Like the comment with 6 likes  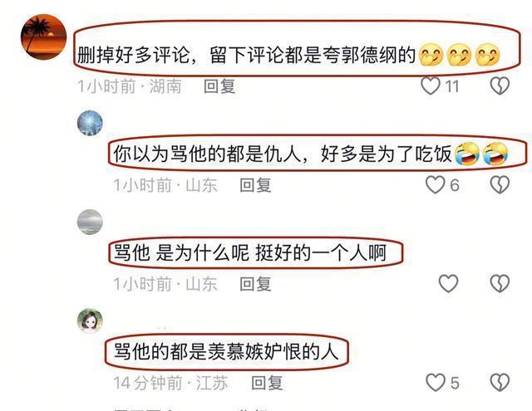(x=436, y=184)
